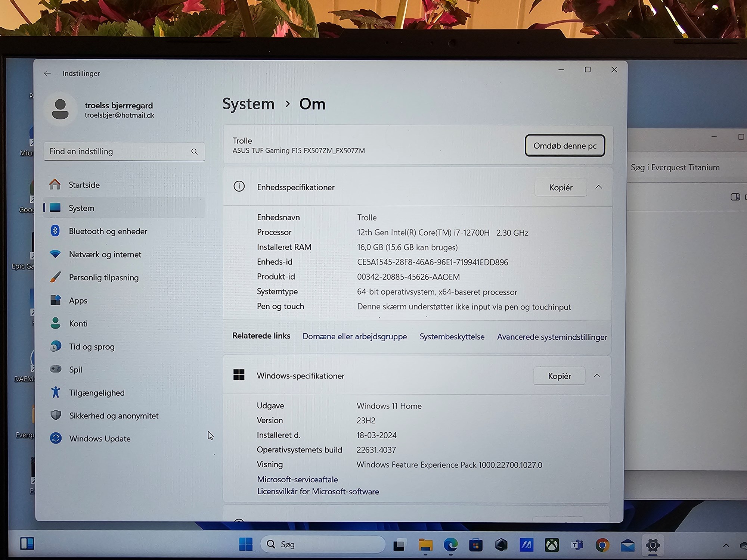Click the Windows logo beside Windows-specifikationer
The height and width of the screenshot is (560, 747).
pyautogui.click(x=239, y=375)
